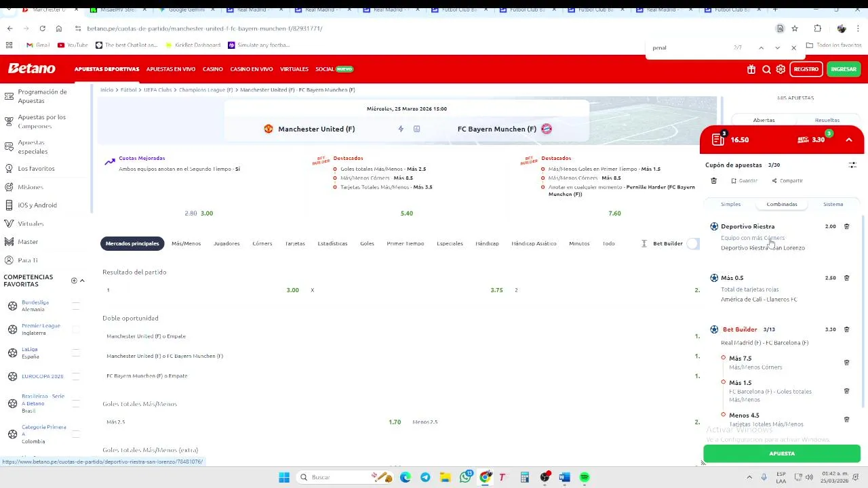Select the Córners market tab
868x488 pixels.
(262, 243)
